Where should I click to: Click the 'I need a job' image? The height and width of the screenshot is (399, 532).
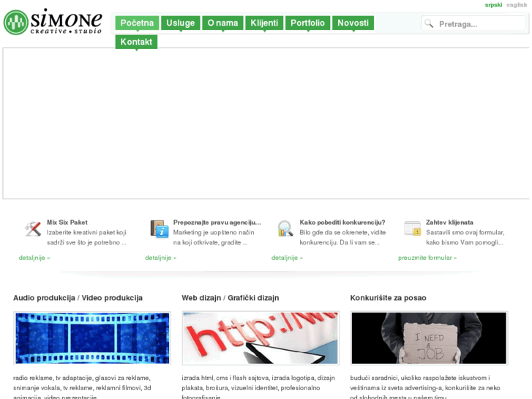pyautogui.click(x=429, y=338)
